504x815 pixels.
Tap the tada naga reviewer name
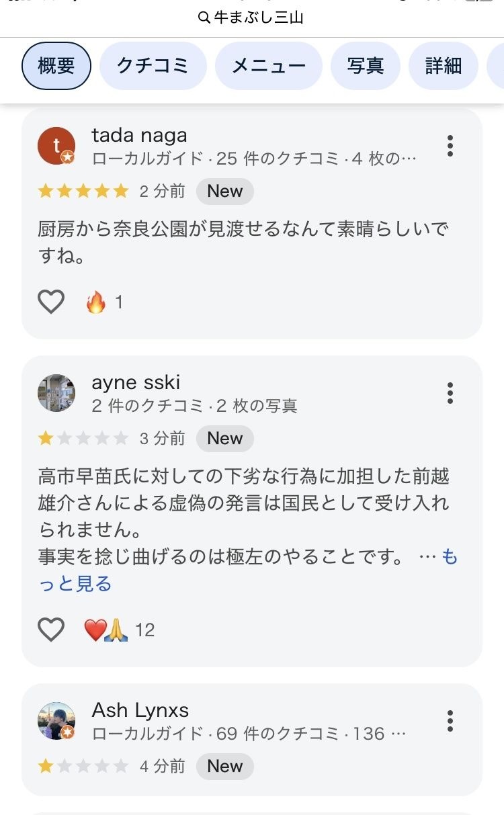pyautogui.click(x=139, y=135)
